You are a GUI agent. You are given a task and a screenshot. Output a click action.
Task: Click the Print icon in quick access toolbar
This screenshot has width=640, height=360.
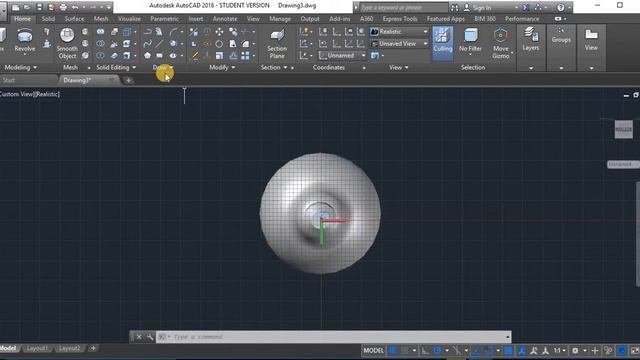pyautogui.click(x=63, y=7)
